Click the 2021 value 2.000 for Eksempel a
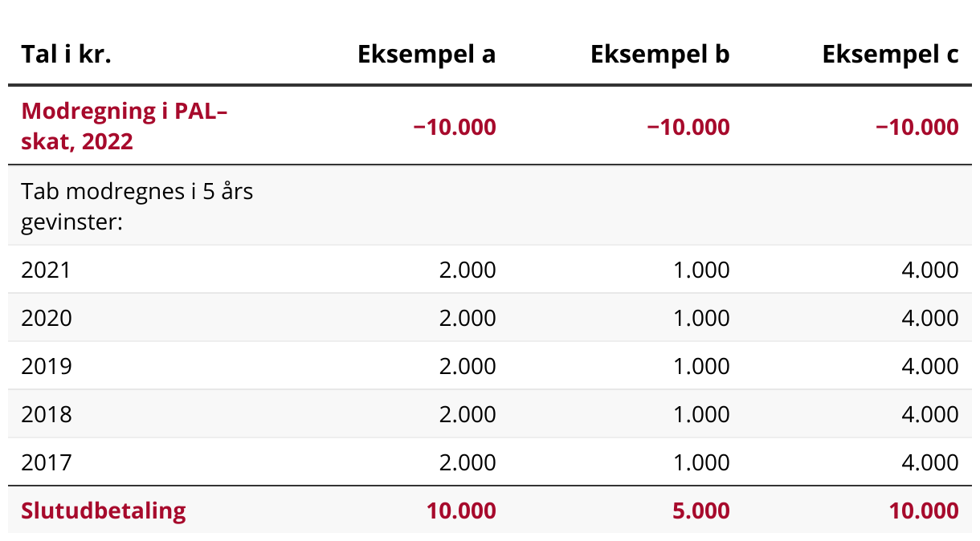The image size is (980, 541). click(x=468, y=270)
